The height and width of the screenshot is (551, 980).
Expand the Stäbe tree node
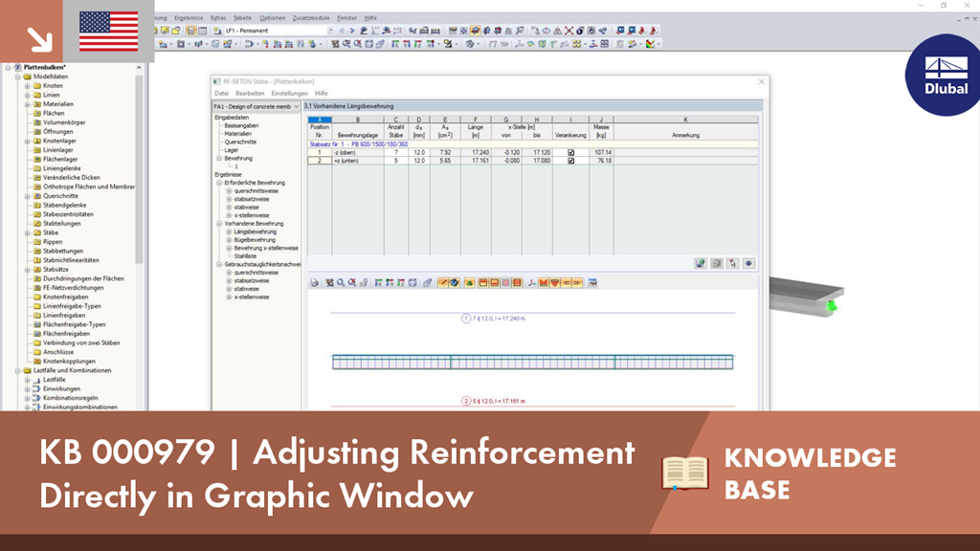(28, 233)
